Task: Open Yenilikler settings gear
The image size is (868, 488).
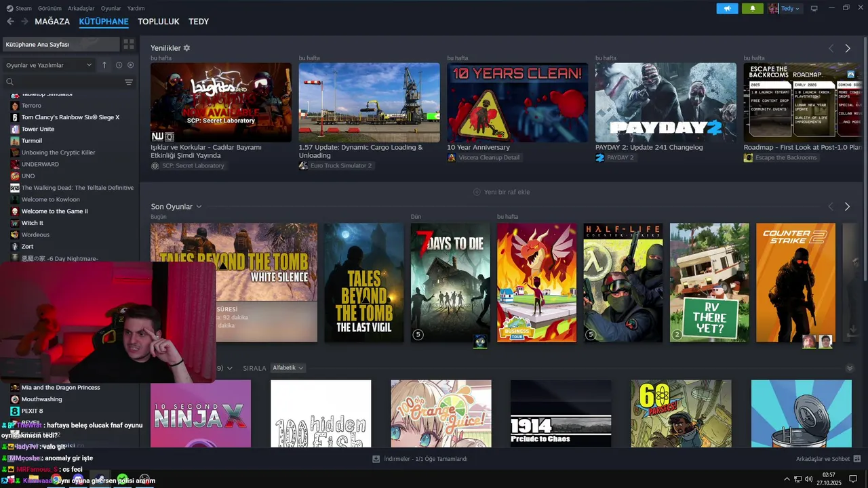Action: coord(186,48)
